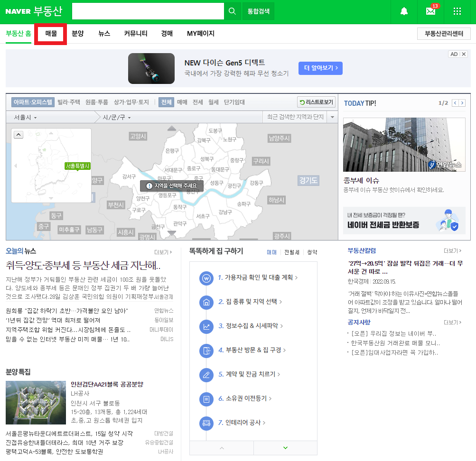This screenshot has width=476, height=461.
Task: Click the pen step 5 icon
Action: 206,375
